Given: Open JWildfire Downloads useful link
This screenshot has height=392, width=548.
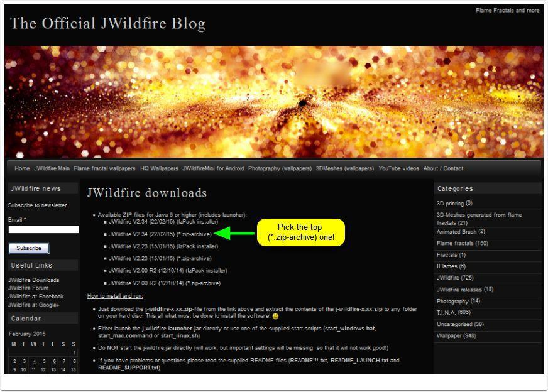Looking at the screenshot, I should (x=33, y=280).
